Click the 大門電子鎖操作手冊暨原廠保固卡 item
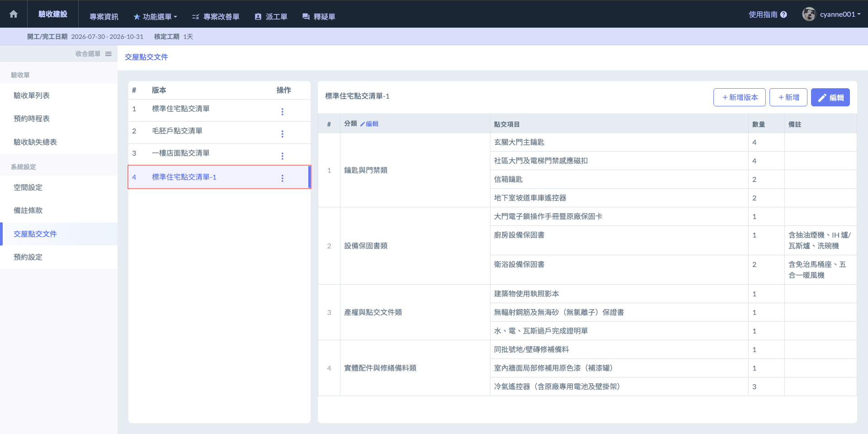Viewport: 868px width, 434px height. (x=548, y=216)
